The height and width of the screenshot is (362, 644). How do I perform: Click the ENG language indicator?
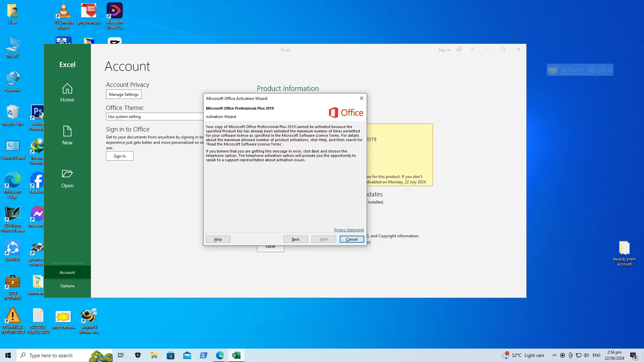pos(596,355)
